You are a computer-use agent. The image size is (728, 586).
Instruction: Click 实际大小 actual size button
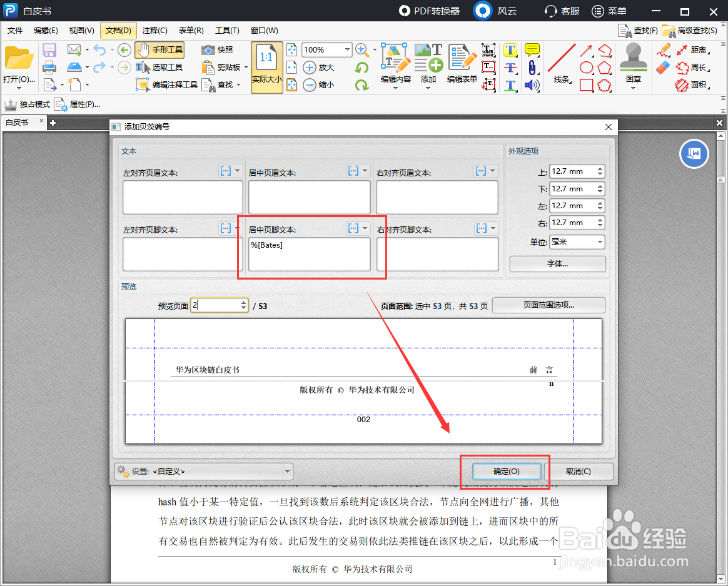pyautogui.click(x=267, y=68)
